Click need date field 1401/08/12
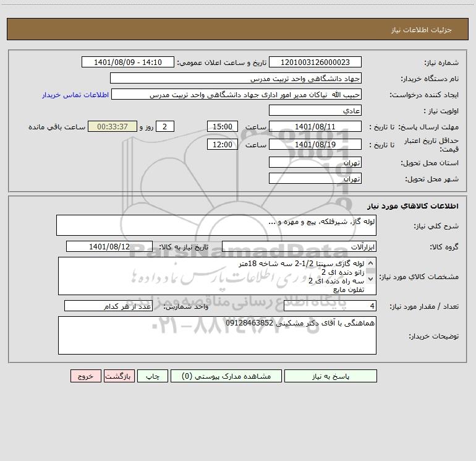Screen dimensions: 476x461 [109, 246]
